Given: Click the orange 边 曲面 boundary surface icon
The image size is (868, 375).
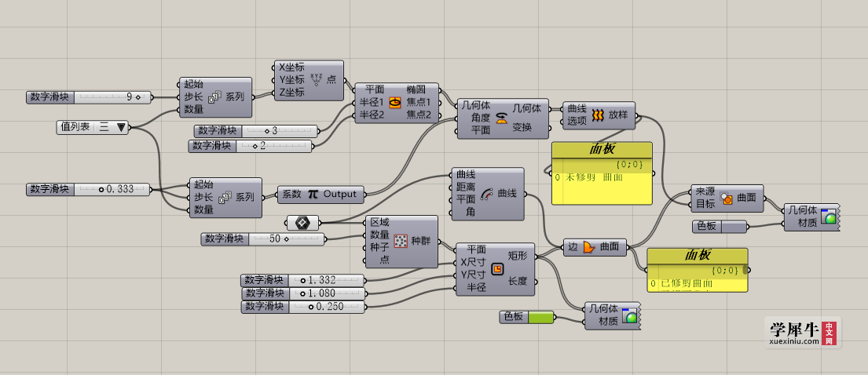Looking at the screenshot, I should click(588, 247).
